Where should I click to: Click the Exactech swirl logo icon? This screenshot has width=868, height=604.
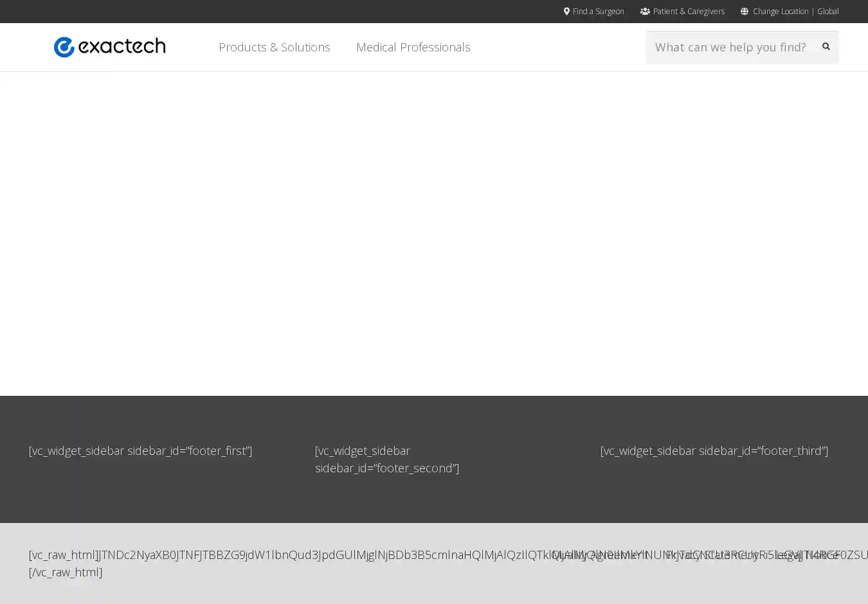click(64, 47)
